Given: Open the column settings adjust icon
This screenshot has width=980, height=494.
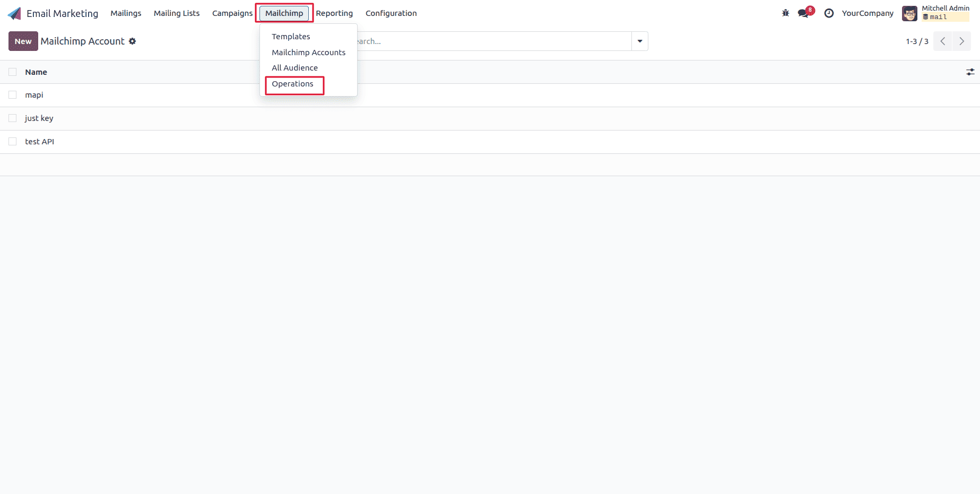Looking at the screenshot, I should pyautogui.click(x=970, y=72).
